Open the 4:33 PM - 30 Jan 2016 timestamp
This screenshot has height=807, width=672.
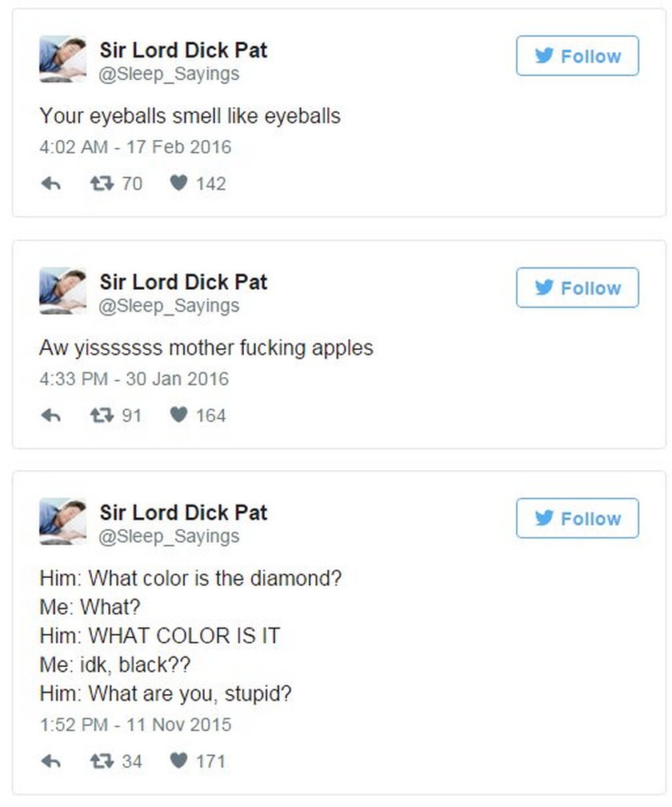[x=134, y=379]
